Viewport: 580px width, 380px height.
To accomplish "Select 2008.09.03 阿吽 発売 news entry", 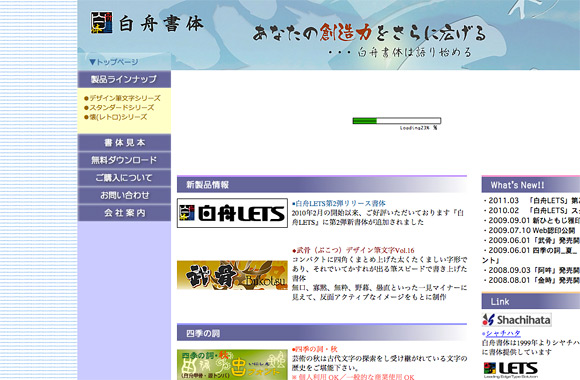I will pos(532,270).
